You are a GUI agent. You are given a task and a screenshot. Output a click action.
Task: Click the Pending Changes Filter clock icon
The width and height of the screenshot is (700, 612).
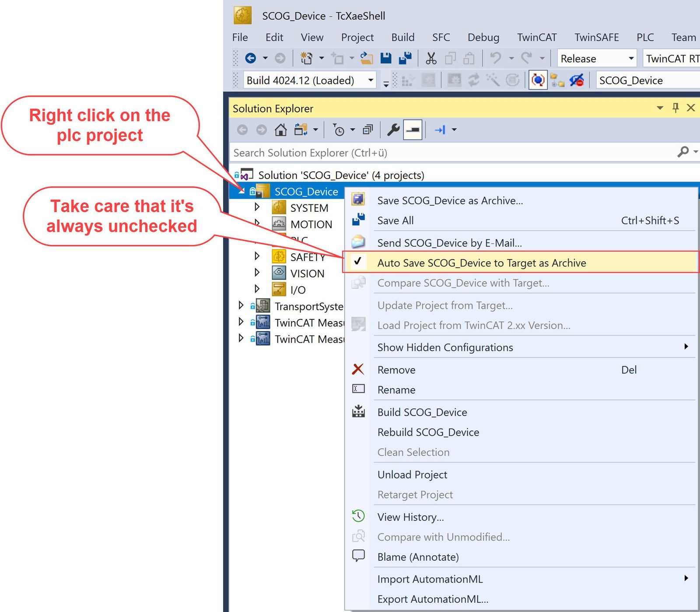(339, 130)
